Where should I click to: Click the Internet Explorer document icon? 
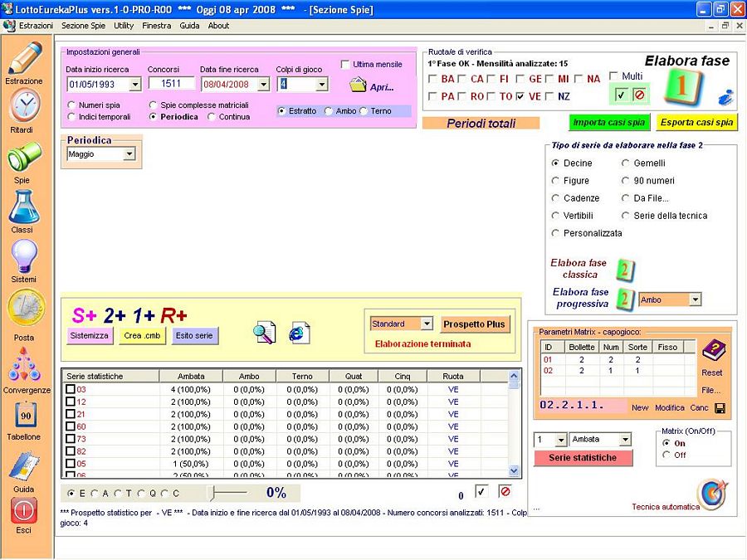click(299, 333)
